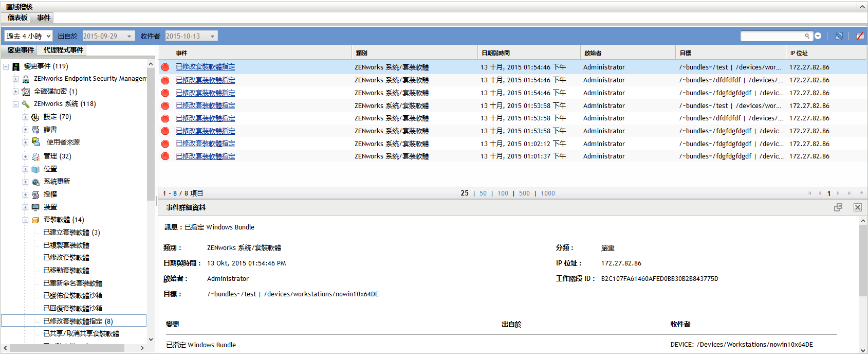Image resolution: width=868 pixels, height=356 pixels.
Task: Go to the first page of results
Action: click(x=809, y=193)
